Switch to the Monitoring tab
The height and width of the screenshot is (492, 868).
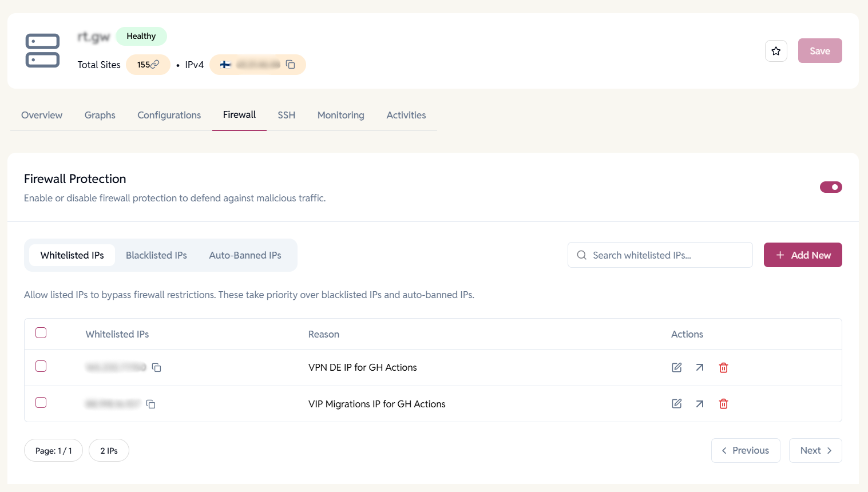point(340,115)
